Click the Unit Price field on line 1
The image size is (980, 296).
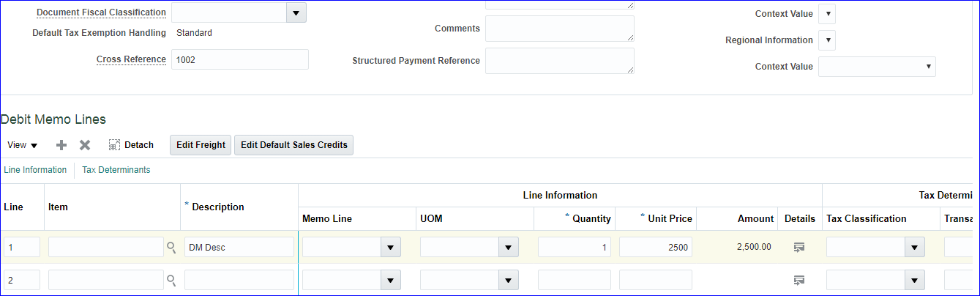(655, 248)
